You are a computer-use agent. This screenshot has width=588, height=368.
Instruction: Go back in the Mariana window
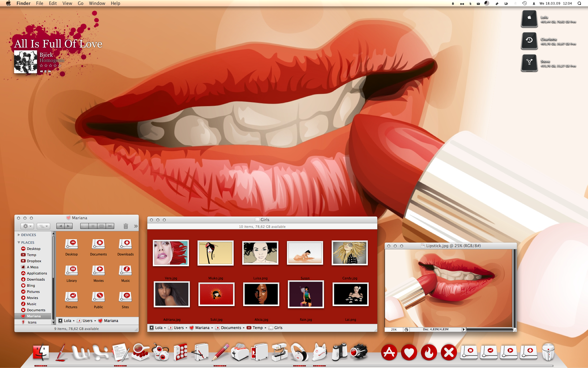tap(60, 226)
